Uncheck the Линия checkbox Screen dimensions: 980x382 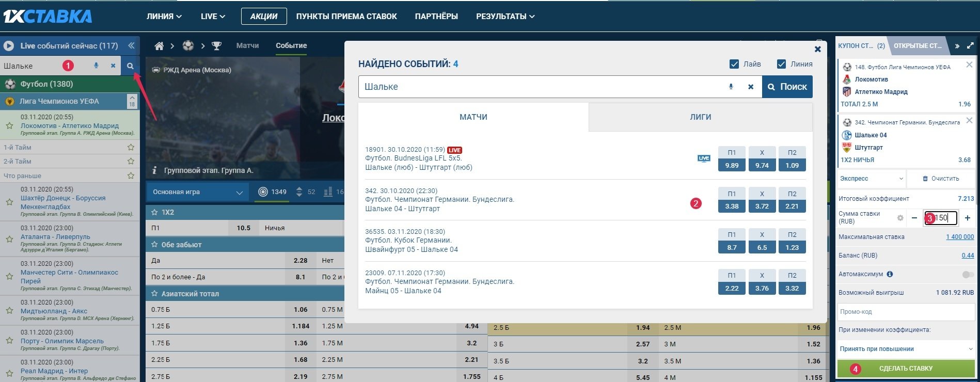point(781,64)
